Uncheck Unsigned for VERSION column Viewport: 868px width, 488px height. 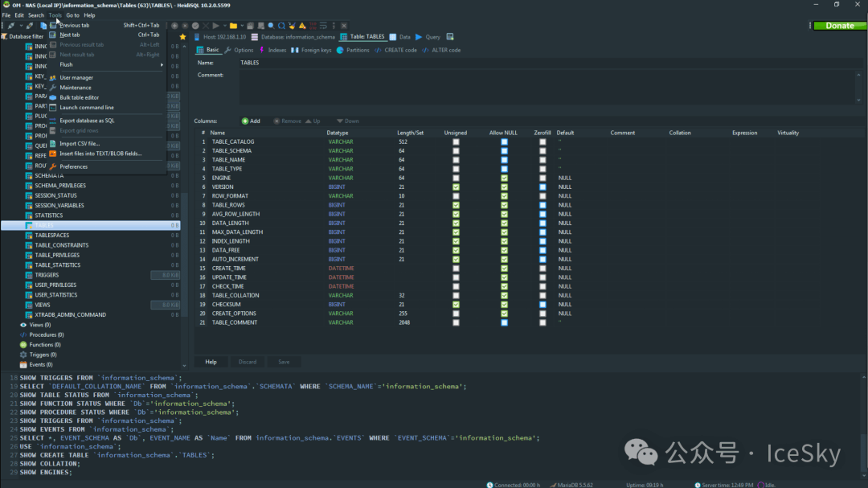[456, 187]
